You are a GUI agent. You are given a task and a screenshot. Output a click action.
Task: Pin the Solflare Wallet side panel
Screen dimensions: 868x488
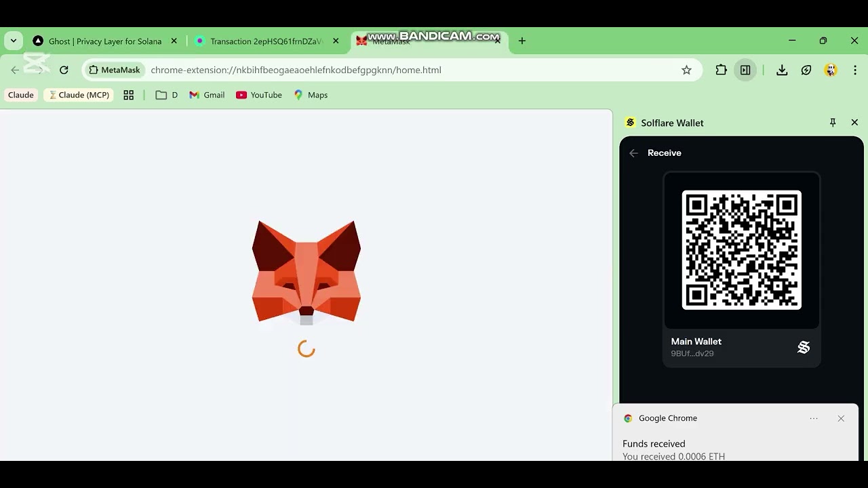point(833,123)
